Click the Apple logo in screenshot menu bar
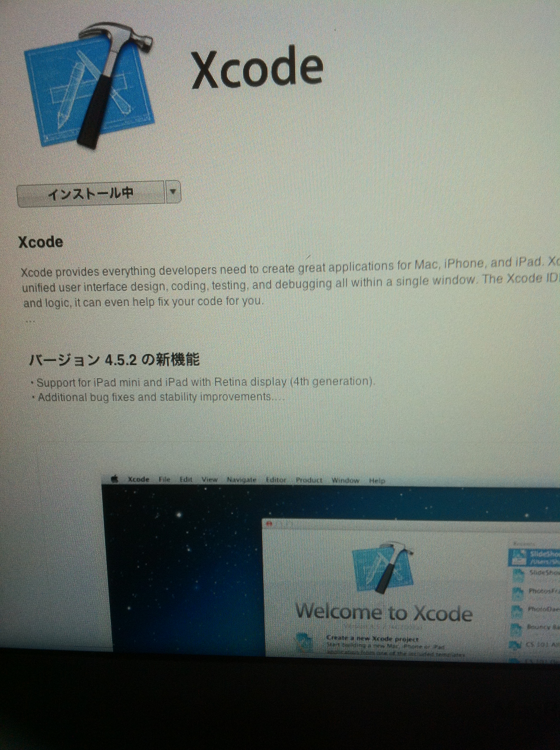Screen dimensions: 560x750 click(115, 479)
